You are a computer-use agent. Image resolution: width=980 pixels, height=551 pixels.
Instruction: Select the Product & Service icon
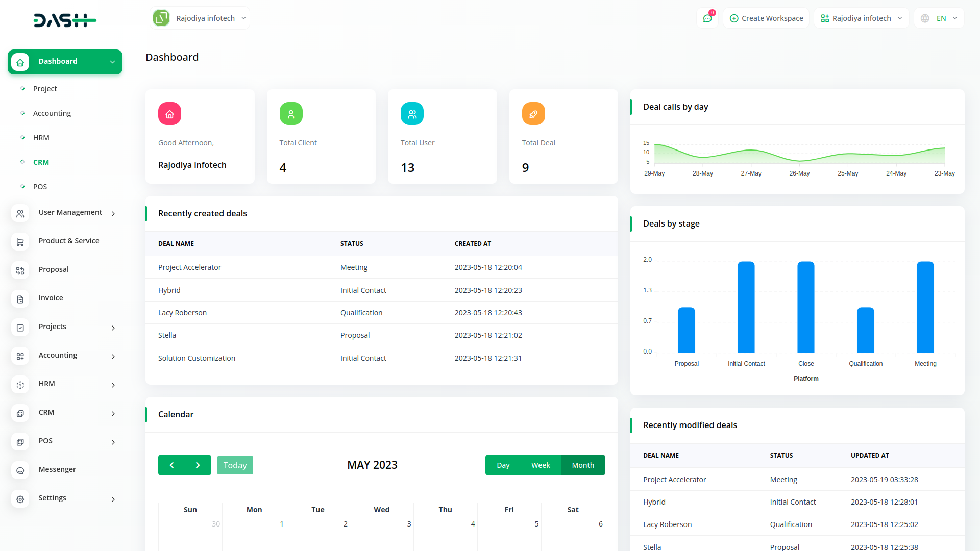pos(20,242)
